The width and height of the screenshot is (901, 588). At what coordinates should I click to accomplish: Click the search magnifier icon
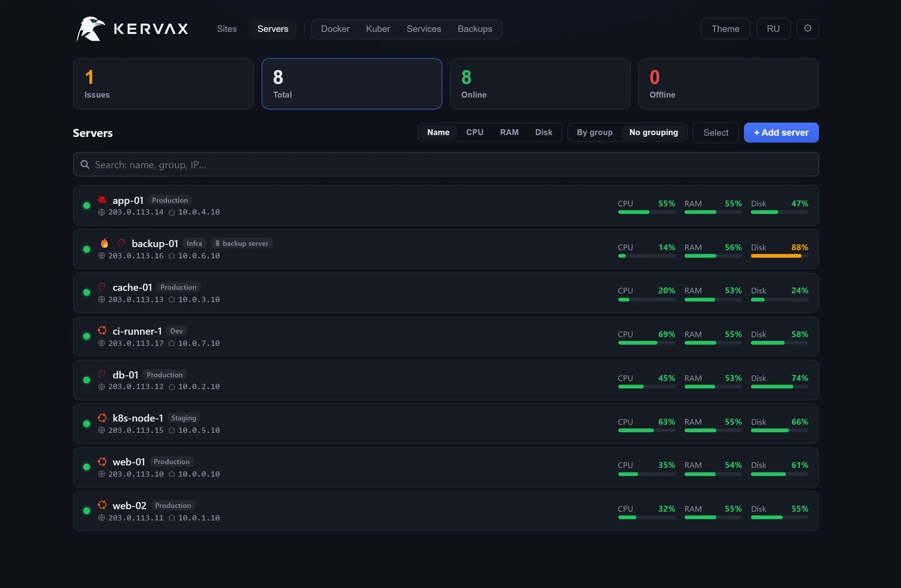coord(85,165)
